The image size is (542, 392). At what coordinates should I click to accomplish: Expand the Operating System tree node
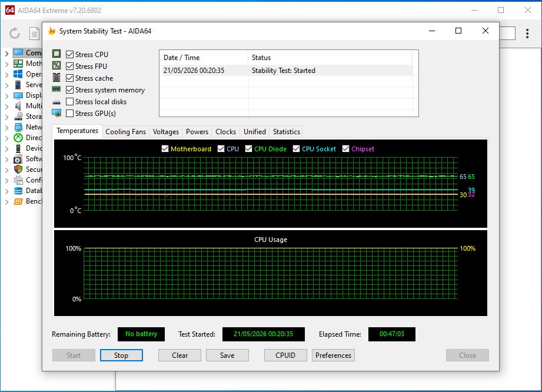coord(6,74)
